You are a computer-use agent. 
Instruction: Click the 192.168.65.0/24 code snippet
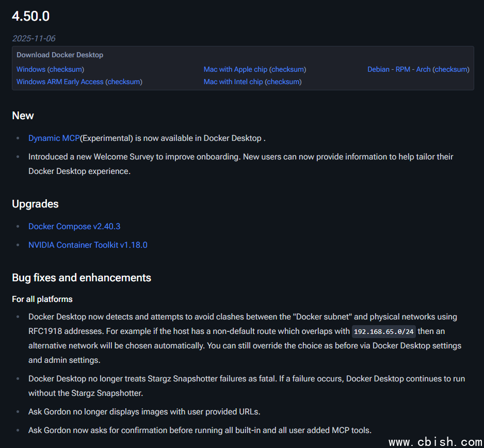383,331
